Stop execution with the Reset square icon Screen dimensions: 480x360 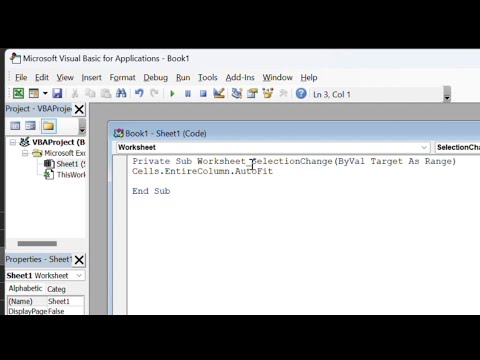pyautogui.click(x=203, y=94)
